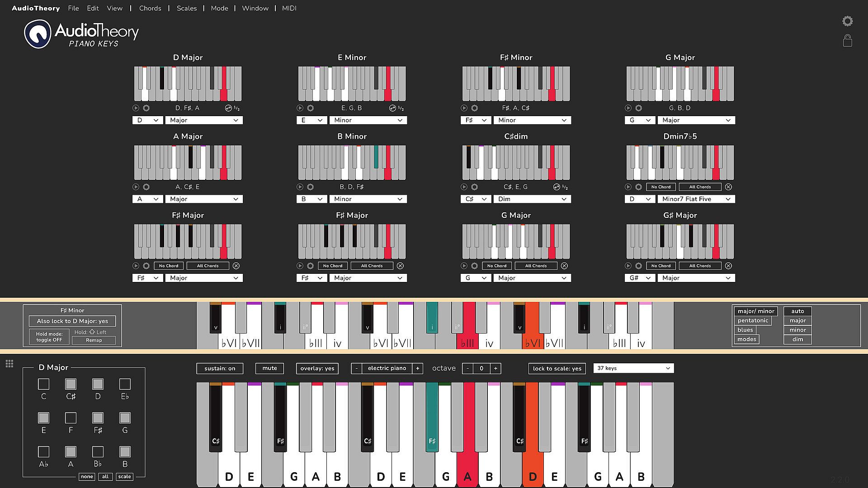Open the Chords menu
This screenshot has height=488, width=868.
150,8
